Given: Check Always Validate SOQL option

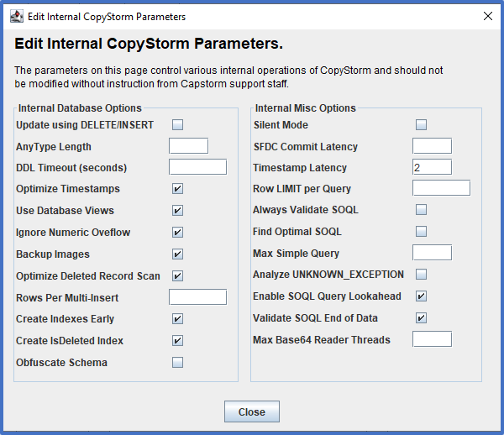Looking at the screenshot, I should (x=421, y=209).
